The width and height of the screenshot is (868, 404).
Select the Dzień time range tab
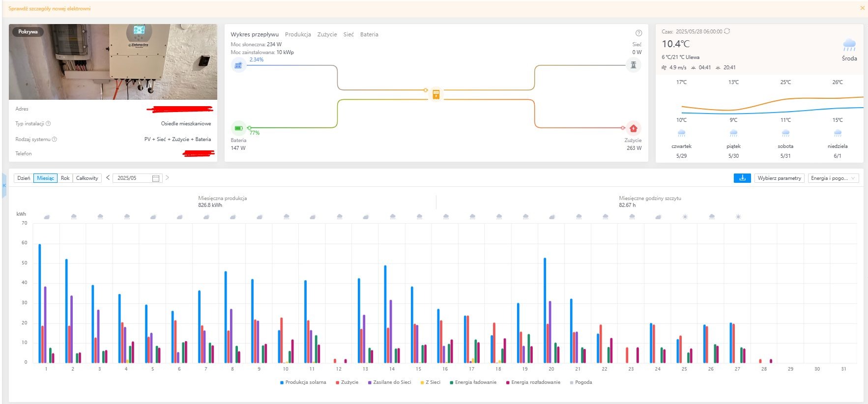click(24, 178)
